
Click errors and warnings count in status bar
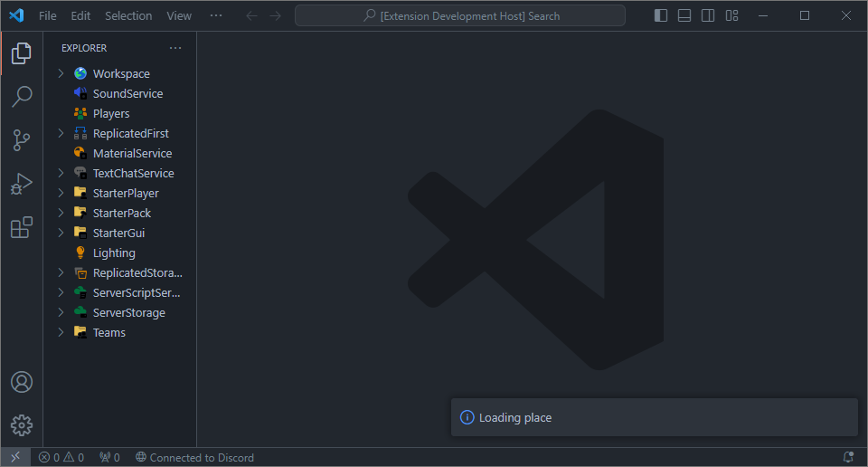[x=61, y=457]
